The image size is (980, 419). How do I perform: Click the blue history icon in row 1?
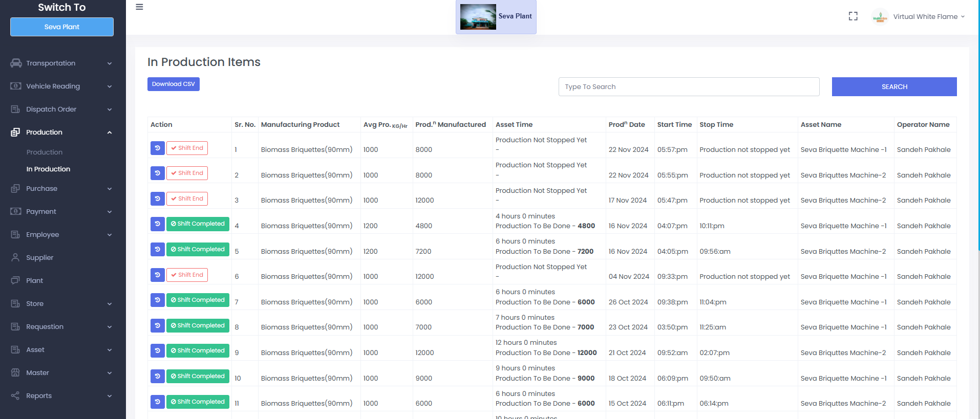(157, 148)
